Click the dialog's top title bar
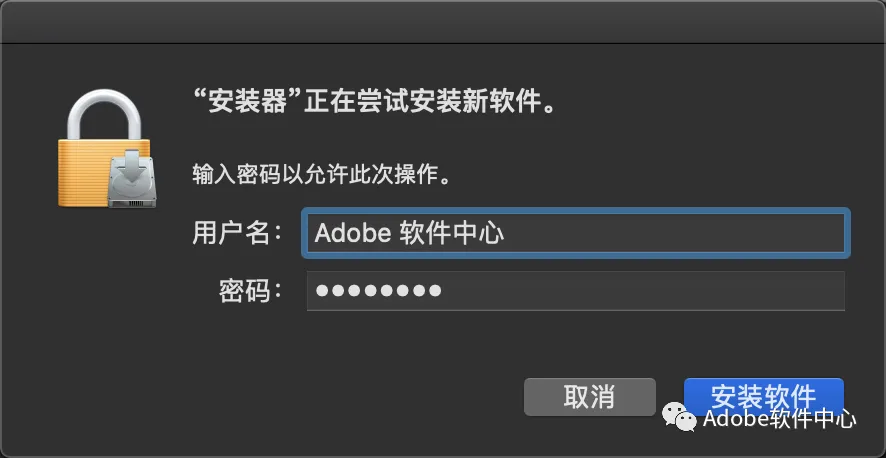The image size is (886, 458). pyautogui.click(x=443, y=20)
